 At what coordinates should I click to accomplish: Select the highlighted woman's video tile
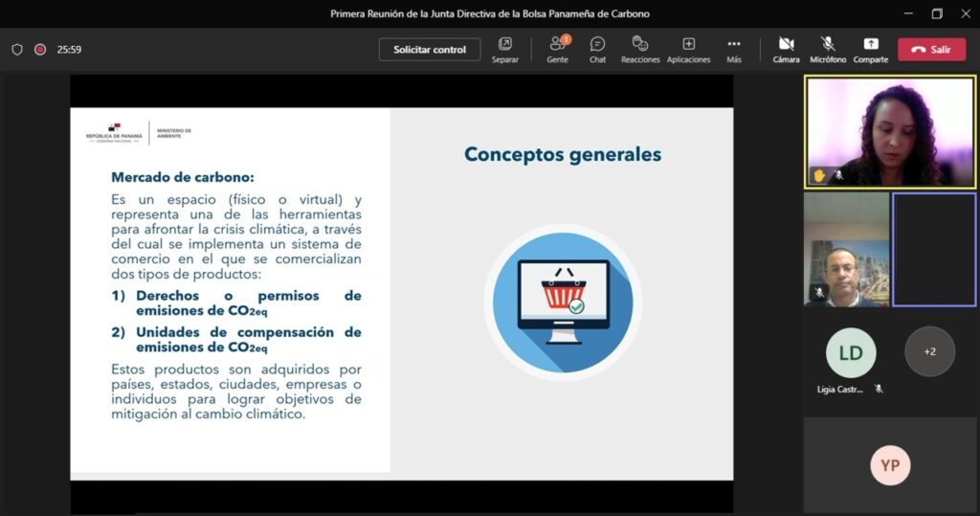(x=890, y=132)
